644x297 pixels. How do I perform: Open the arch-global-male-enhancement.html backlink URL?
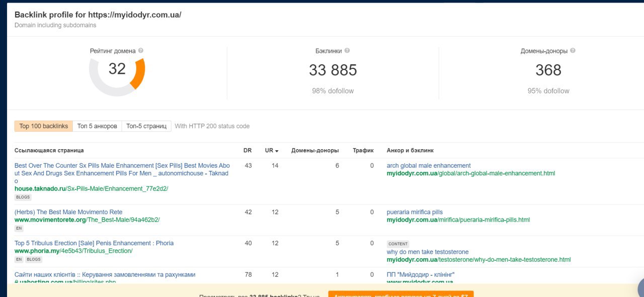[471, 173]
